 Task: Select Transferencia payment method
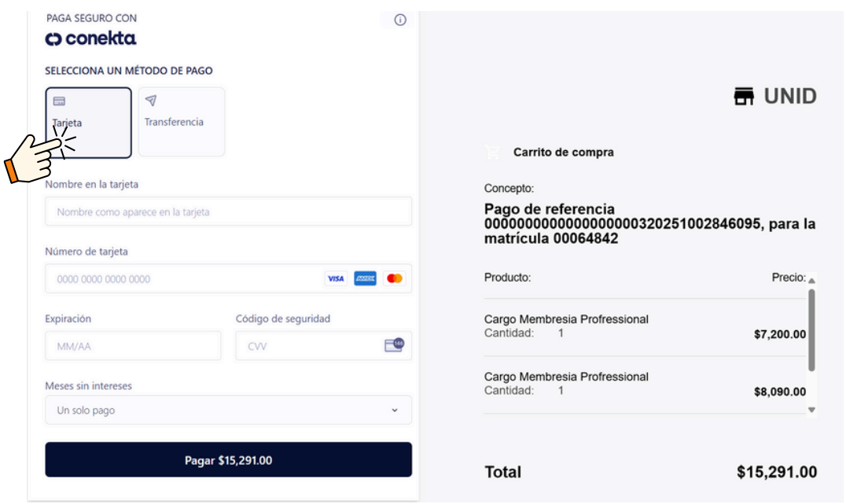click(x=182, y=122)
